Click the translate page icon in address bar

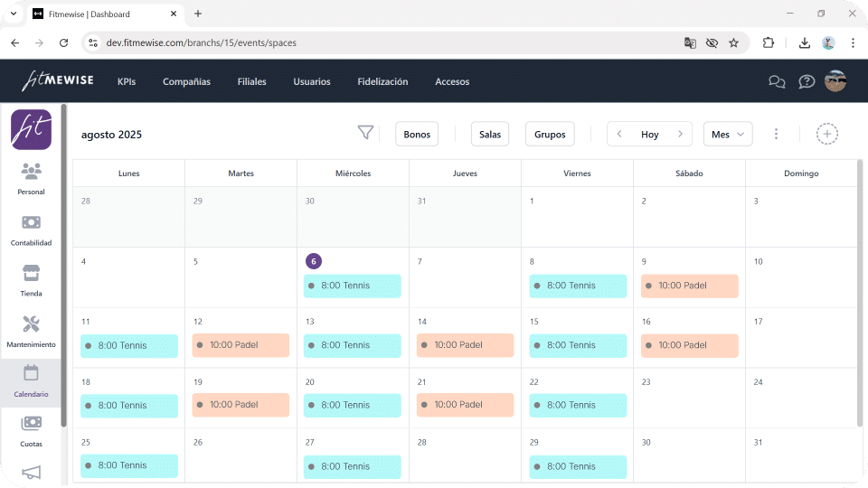[x=690, y=42]
